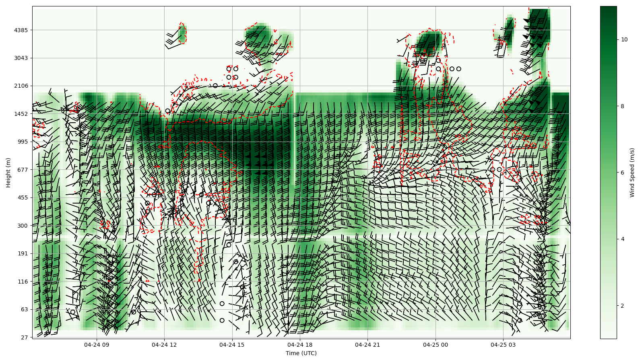
Task: Click the 04-24 18 time tick label
Action: pos(300,345)
